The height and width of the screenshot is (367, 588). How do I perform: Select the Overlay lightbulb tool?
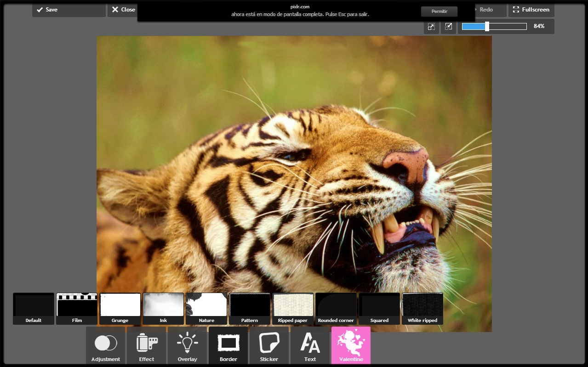(x=188, y=345)
